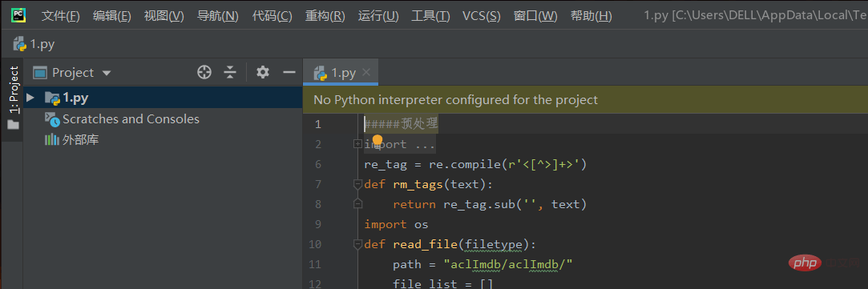Open the 重构(R) menu
This screenshot has height=289, width=868.
click(325, 16)
